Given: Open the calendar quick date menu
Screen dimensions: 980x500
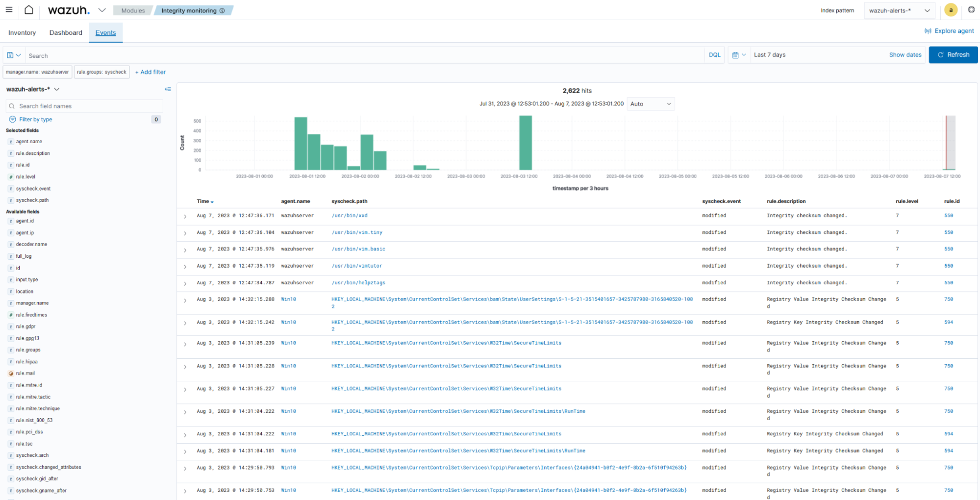Looking at the screenshot, I should click(x=739, y=55).
